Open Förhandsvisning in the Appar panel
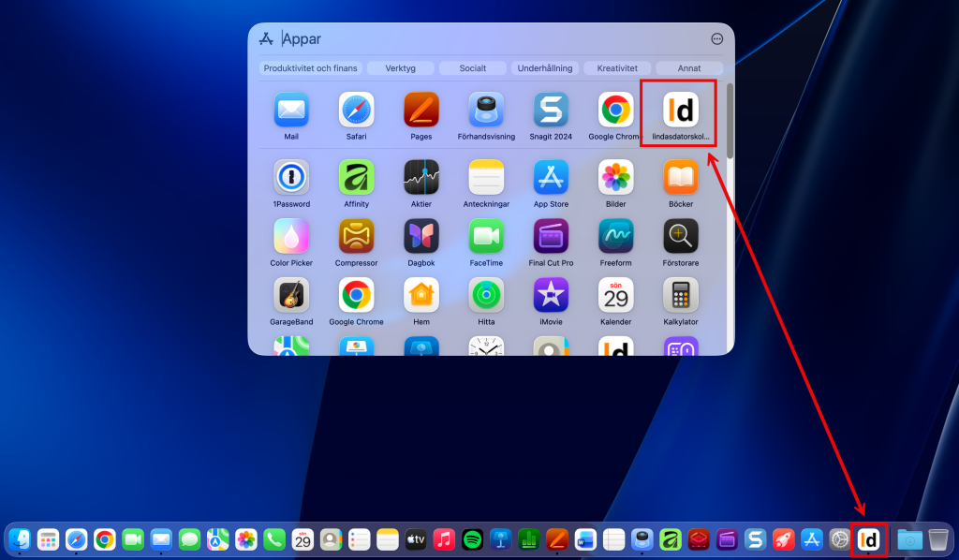This screenshot has height=560, width=959. pyautogui.click(x=486, y=111)
